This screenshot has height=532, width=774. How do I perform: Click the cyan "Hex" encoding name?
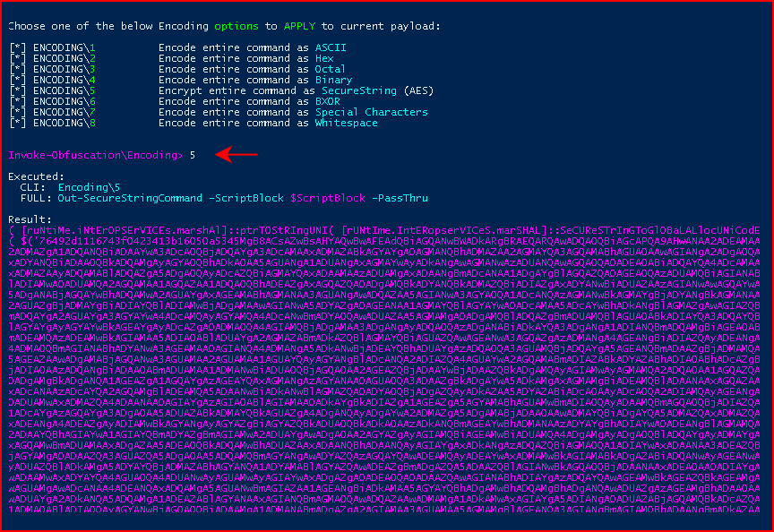coord(324,59)
